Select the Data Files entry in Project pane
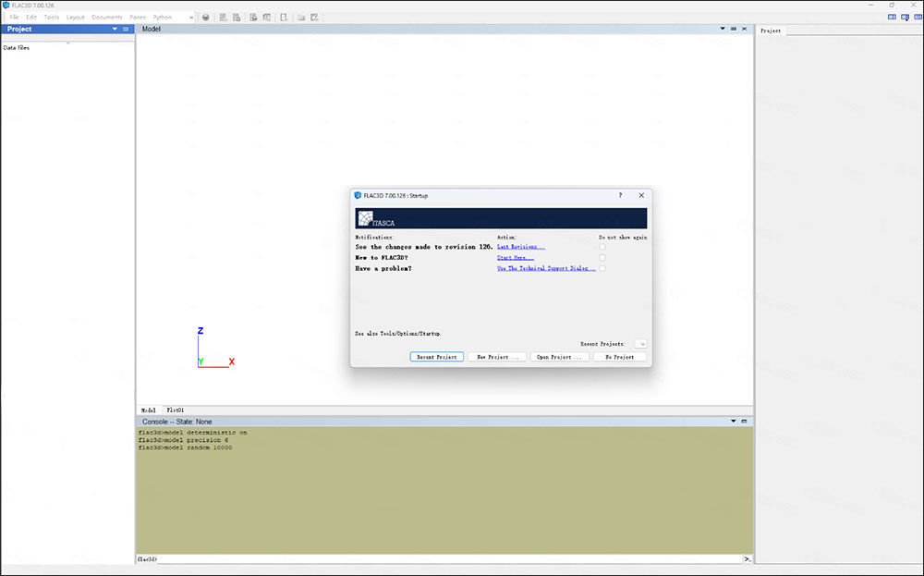924x576 pixels. (x=17, y=48)
